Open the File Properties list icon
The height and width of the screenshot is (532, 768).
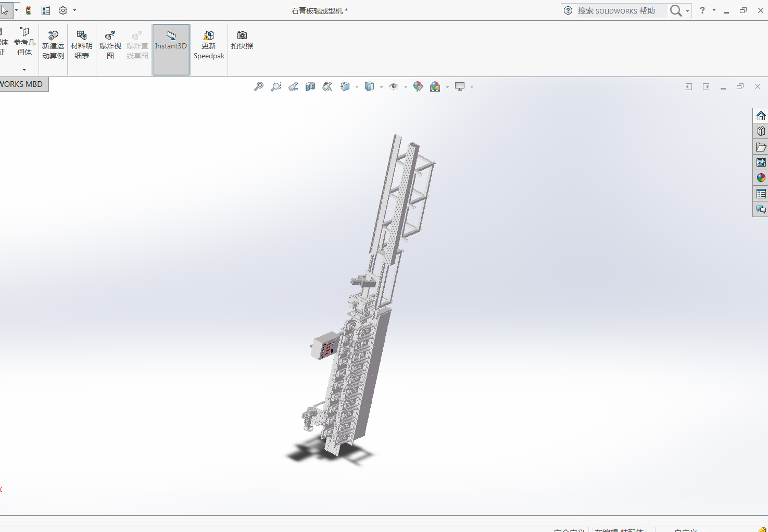pos(46,10)
